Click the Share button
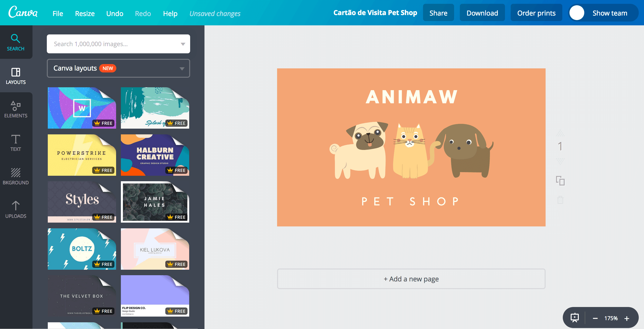This screenshot has width=644, height=329. [438, 13]
